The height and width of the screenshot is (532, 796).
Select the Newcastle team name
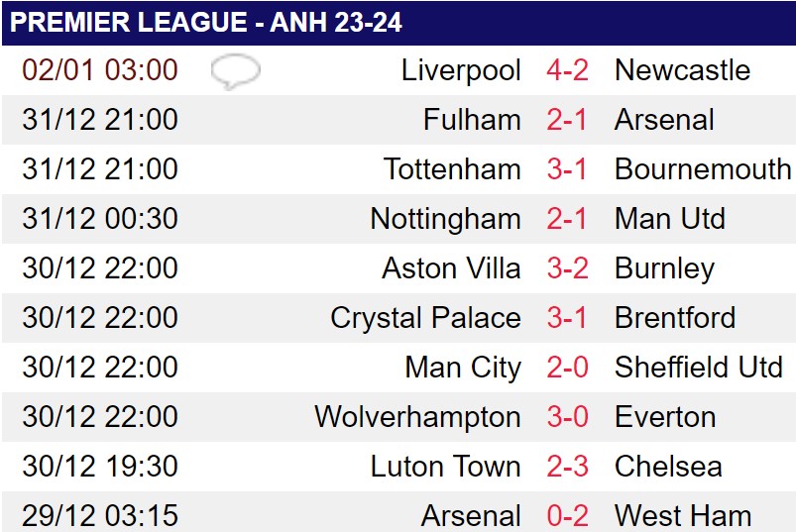[682, 70]
